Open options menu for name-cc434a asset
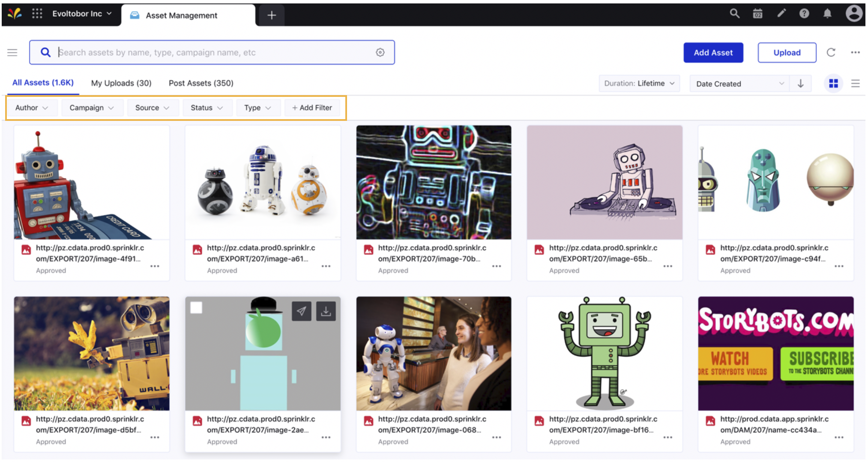This screenshot has width=868, height=462. (839, 437)
